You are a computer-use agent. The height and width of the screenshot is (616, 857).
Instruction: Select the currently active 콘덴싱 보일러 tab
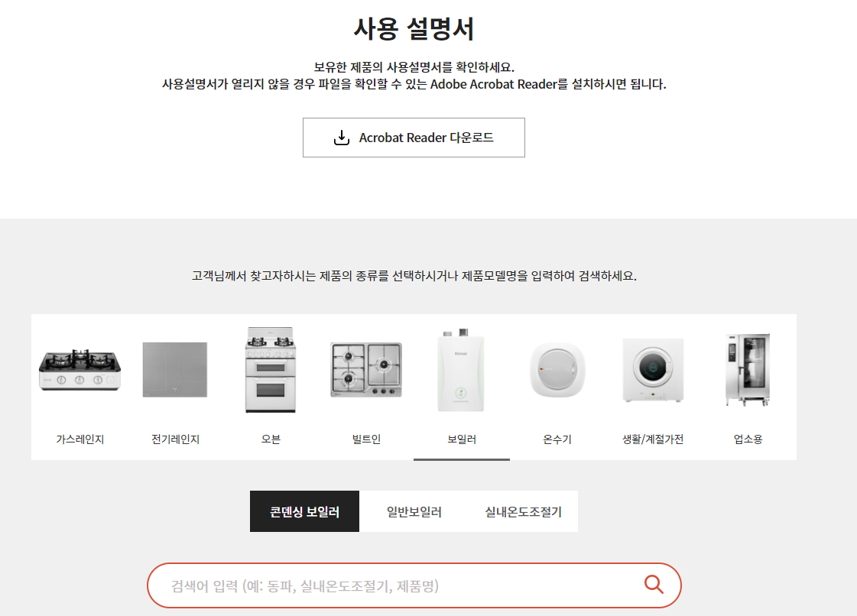click(304, 511)
